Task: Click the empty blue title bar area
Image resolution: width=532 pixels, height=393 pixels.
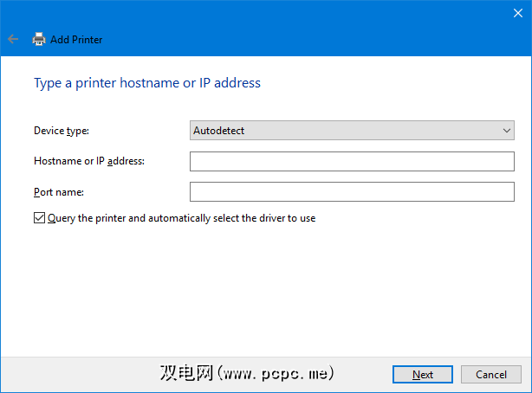Action: point(260,12)
